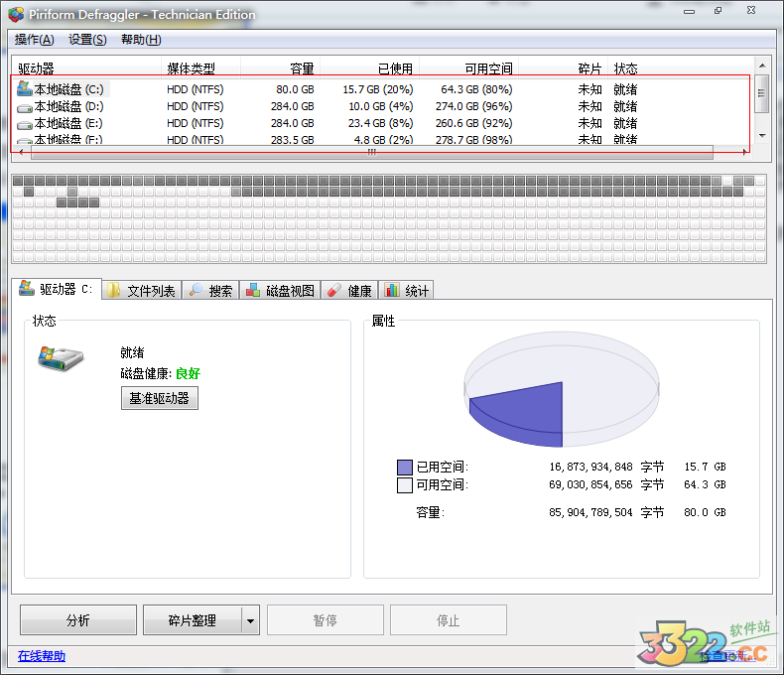Screen dimensions: 784x675
Task: Click the folder icon on 文件列表 tab
Action: point(113,290)
